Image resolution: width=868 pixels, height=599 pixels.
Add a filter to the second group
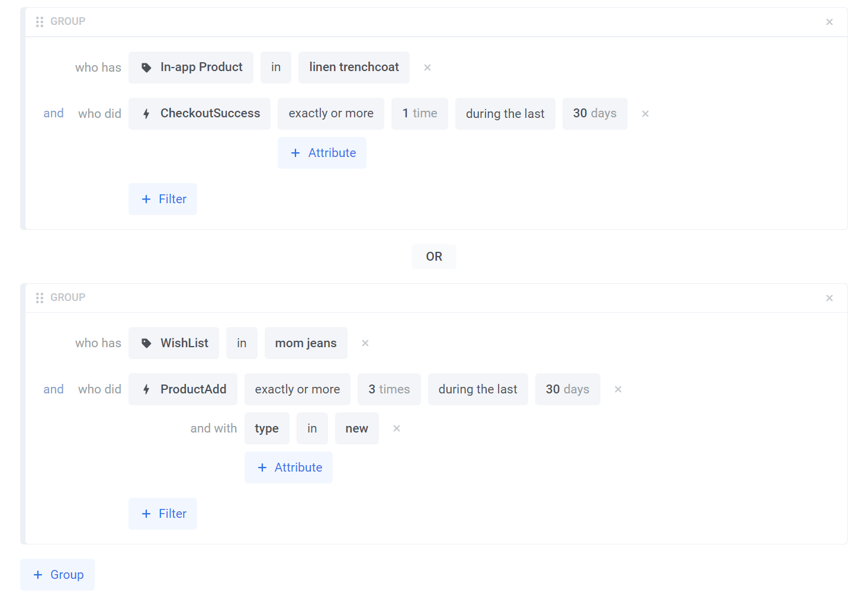click(163, 514)
